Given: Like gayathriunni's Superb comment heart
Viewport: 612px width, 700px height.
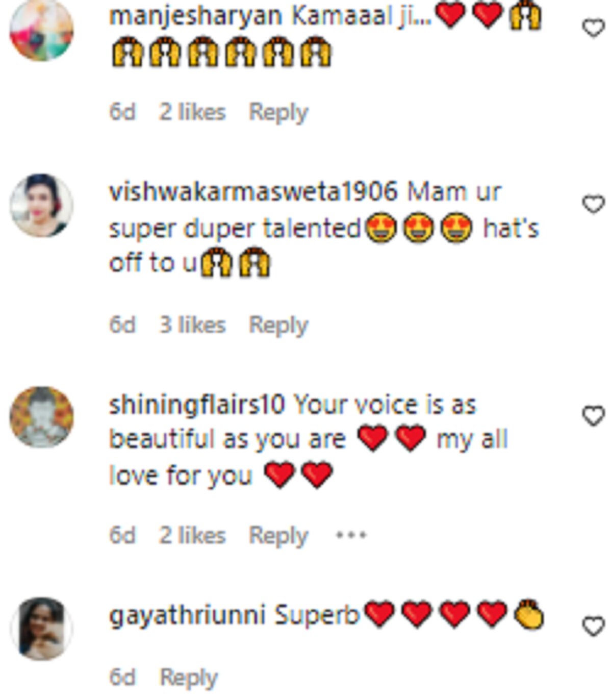Looking at the screenshot, I should coord(593,627).
